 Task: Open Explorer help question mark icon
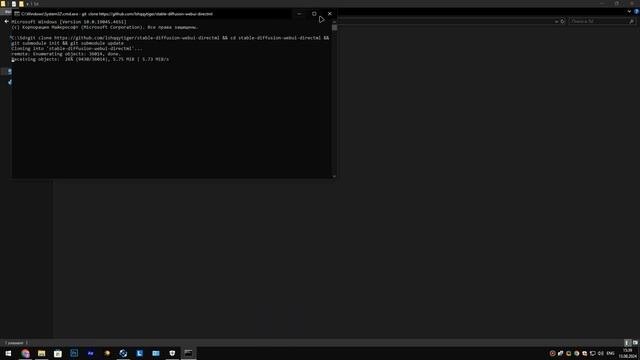(636, 11)
